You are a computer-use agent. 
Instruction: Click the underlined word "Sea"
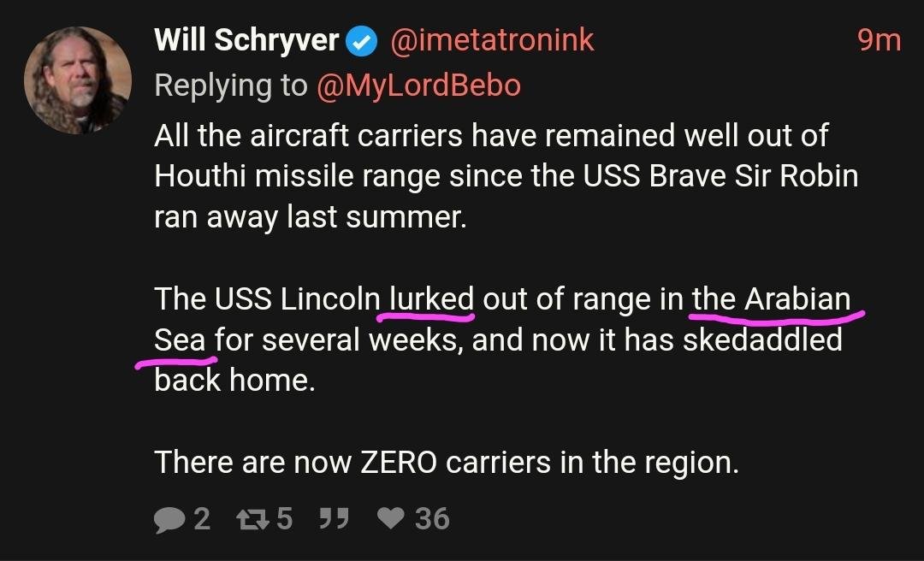(181, 340)
